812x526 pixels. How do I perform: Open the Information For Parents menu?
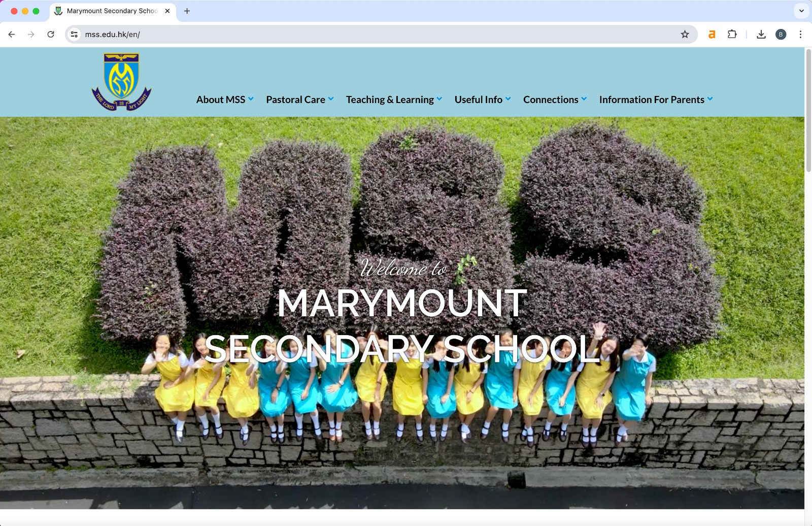pos(652,100)
